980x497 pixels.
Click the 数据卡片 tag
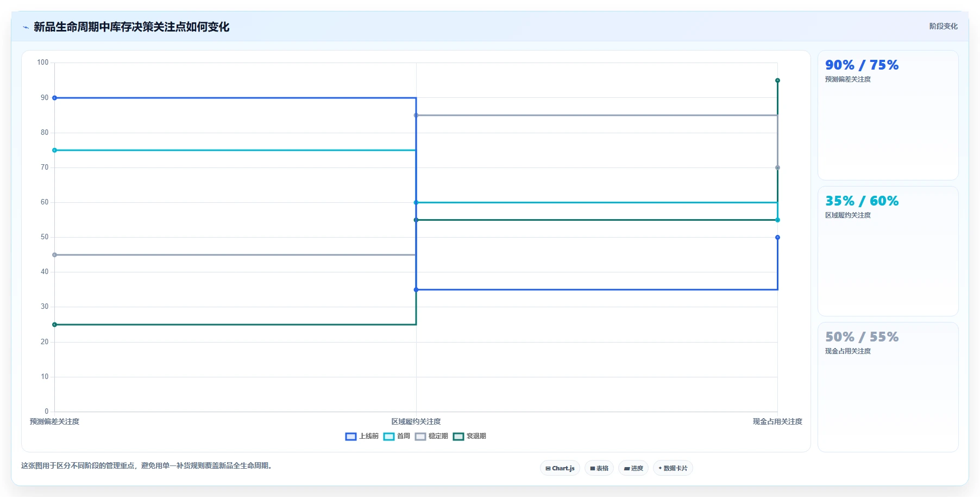[673, 468]
